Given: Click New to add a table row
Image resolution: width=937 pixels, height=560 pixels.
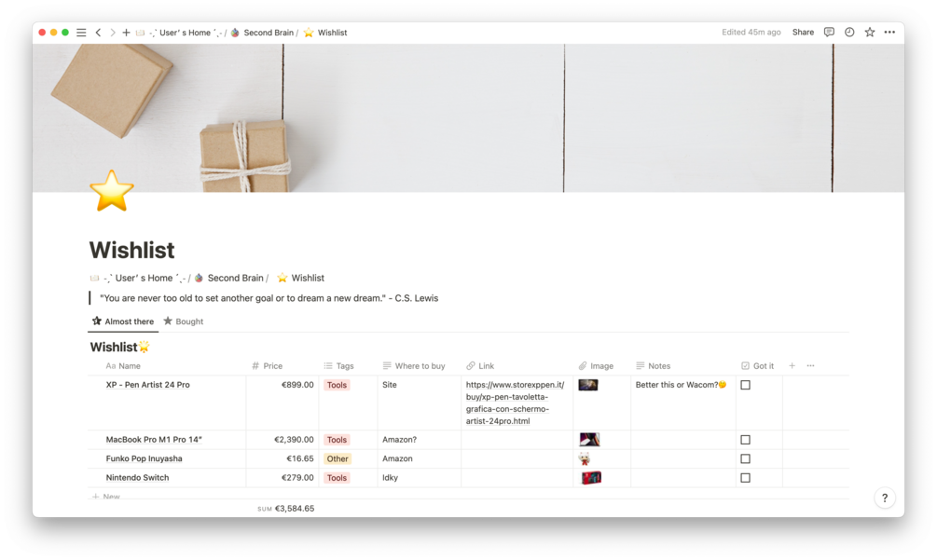Looking at the screenshot, I should point(106,496).
